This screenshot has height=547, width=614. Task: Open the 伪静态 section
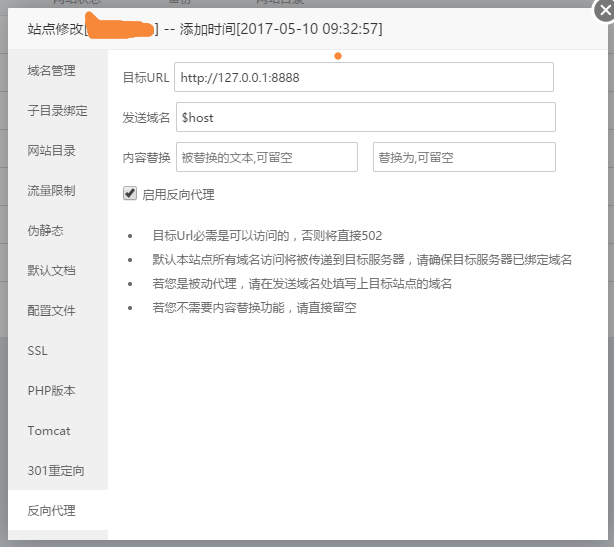coord(46,231)
